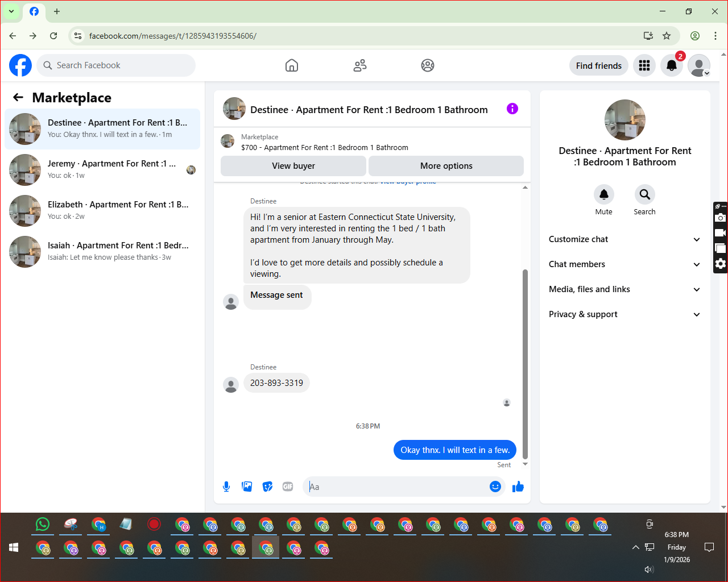
Task: Open the Facebook menu grid icon
Action: (644, 65)
